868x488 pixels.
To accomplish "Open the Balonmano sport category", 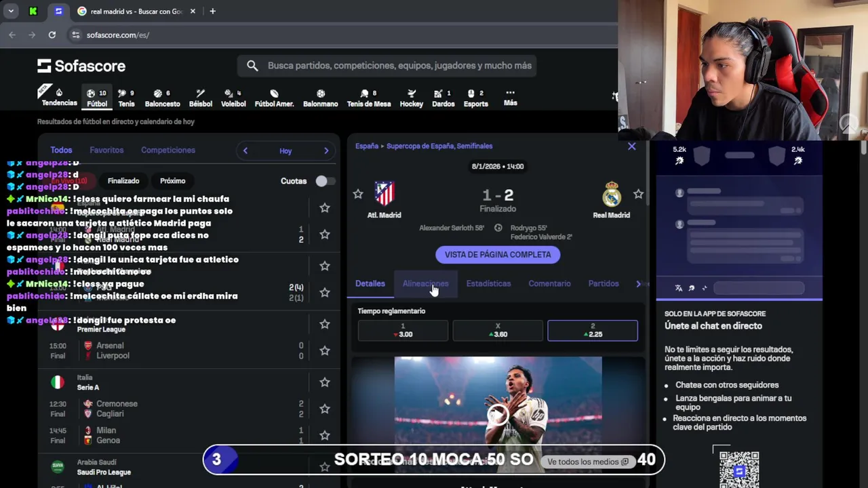I will 320,98.
